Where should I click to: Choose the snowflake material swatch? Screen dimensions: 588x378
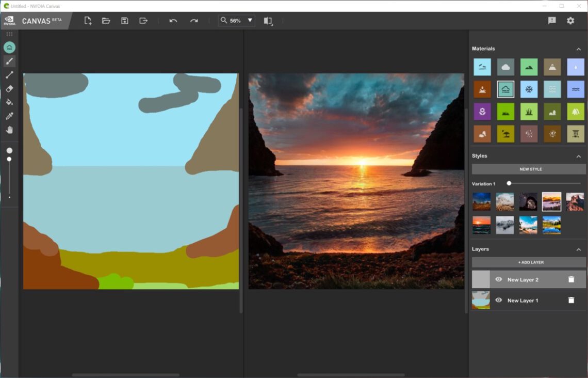coord(529,89)
